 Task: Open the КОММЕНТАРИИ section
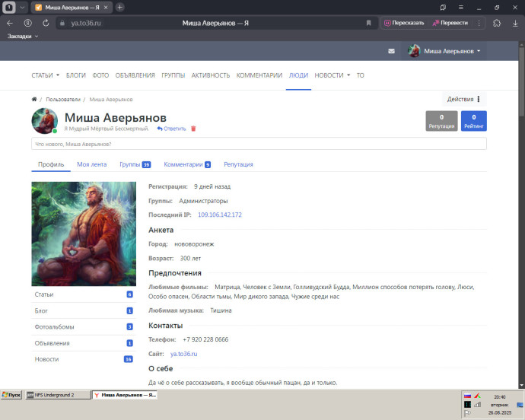[x=259, y=75]
